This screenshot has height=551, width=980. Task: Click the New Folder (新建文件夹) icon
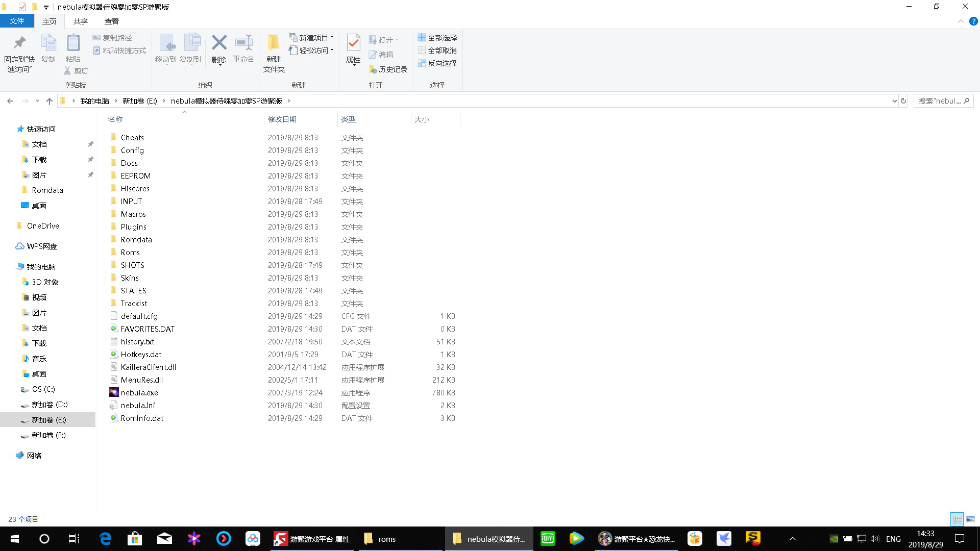click(274, 44)
